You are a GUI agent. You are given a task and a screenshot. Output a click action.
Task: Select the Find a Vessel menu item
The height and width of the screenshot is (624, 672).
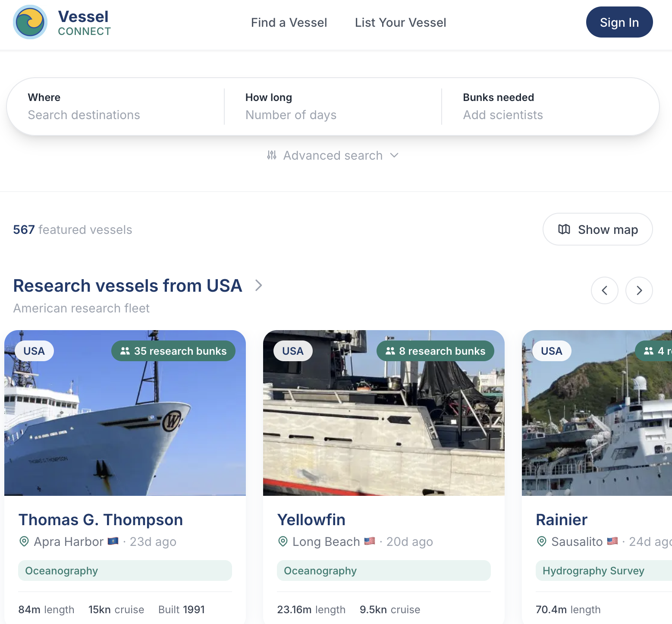pos(289,22)
